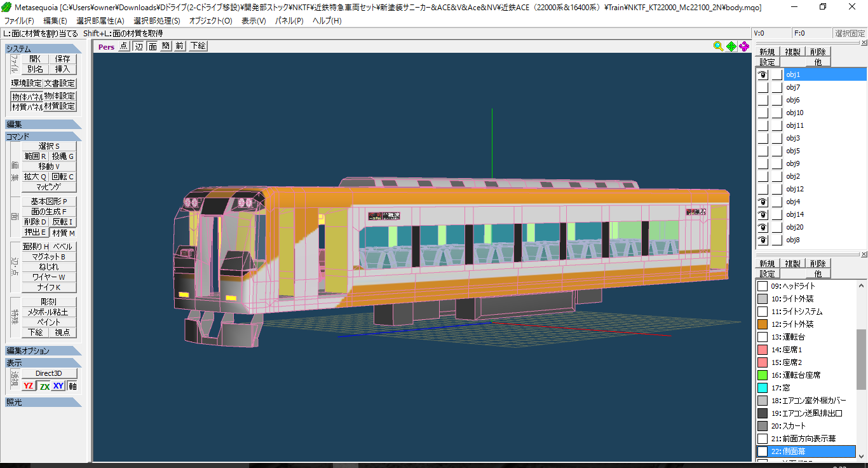Screen dimensions: 868x468
Task: Click the green viewport pan icon
Action: (x=731, y=46)
